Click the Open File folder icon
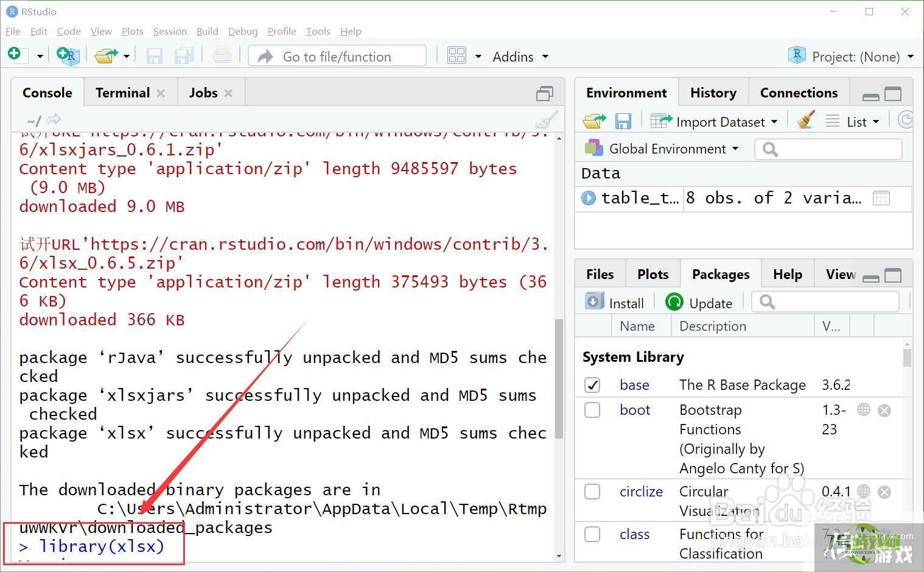Image resolution: width=924 pixels, height=572 pixels. 106,56
